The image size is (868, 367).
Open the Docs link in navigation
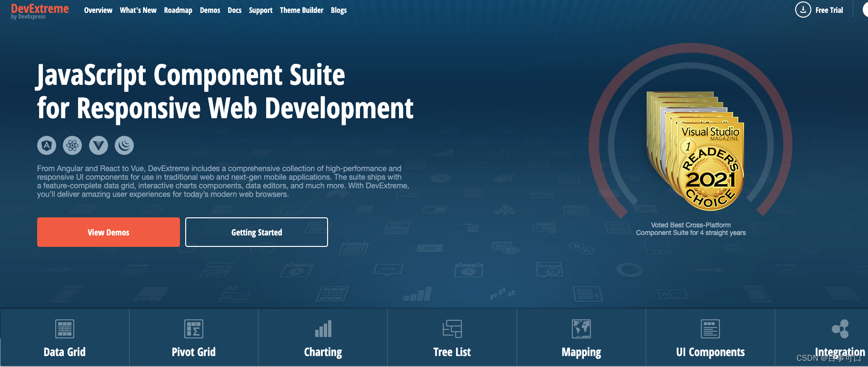pyautogui.click(x=235, y=10)
